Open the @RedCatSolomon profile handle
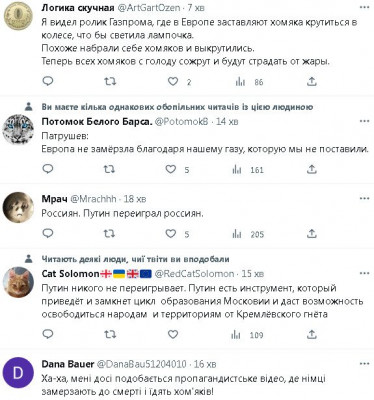The width and height of the screenshot is (374, 400). pos(195,274)
